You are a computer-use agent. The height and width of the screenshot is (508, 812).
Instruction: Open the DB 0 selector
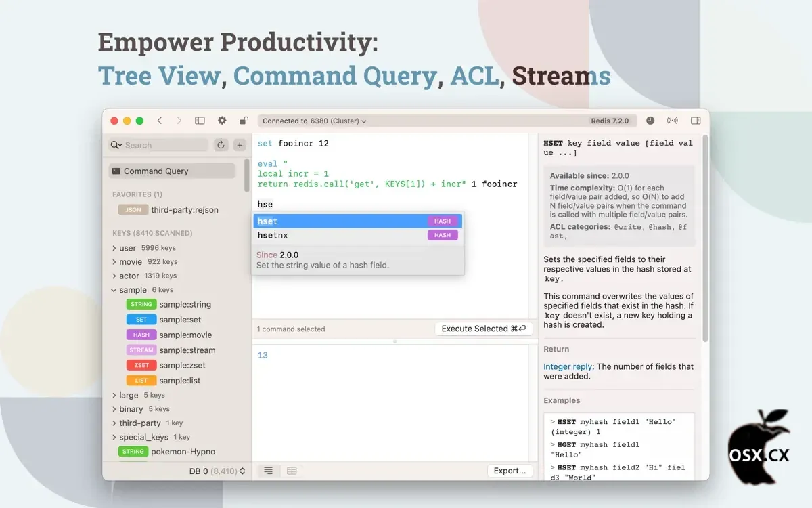(217, 471)
